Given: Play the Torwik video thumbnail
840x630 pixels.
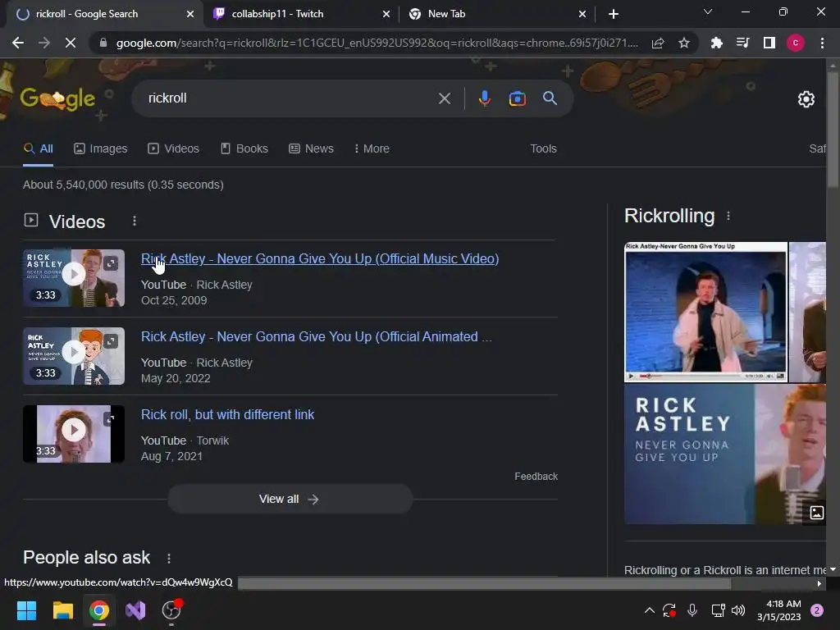Looking at the screenshot, I should 74,434.
